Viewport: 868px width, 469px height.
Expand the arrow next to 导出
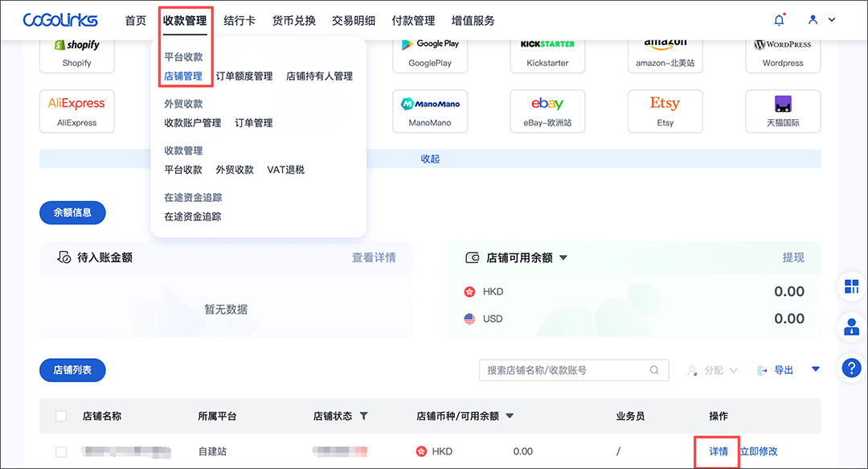pyautogui.click(x=816, y=369)
